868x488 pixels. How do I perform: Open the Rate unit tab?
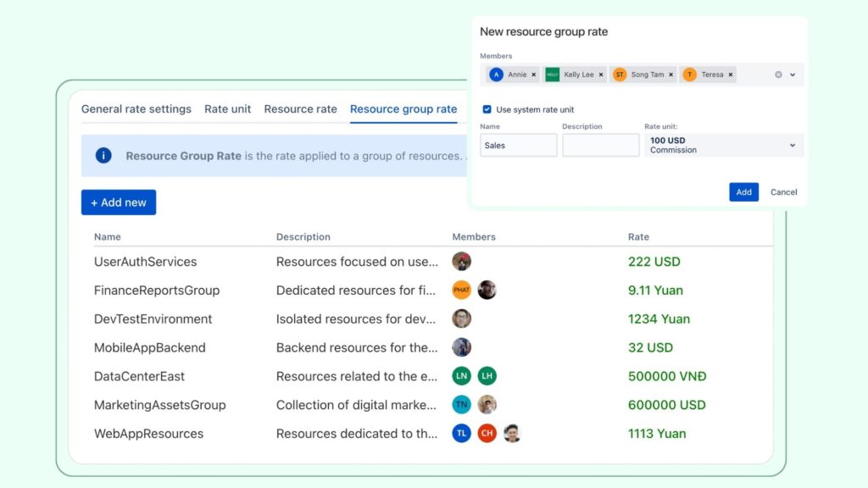[x=227, y=109]
